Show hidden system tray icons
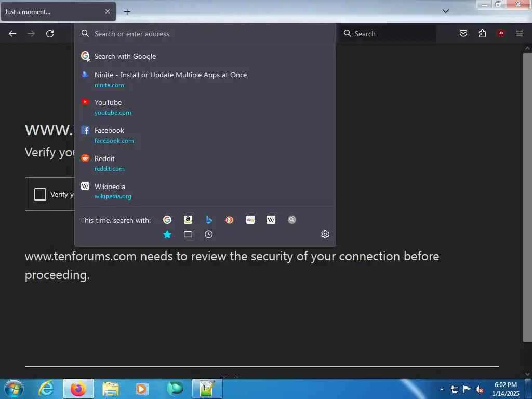Screen dimensions: 532x399 (442, 389)
